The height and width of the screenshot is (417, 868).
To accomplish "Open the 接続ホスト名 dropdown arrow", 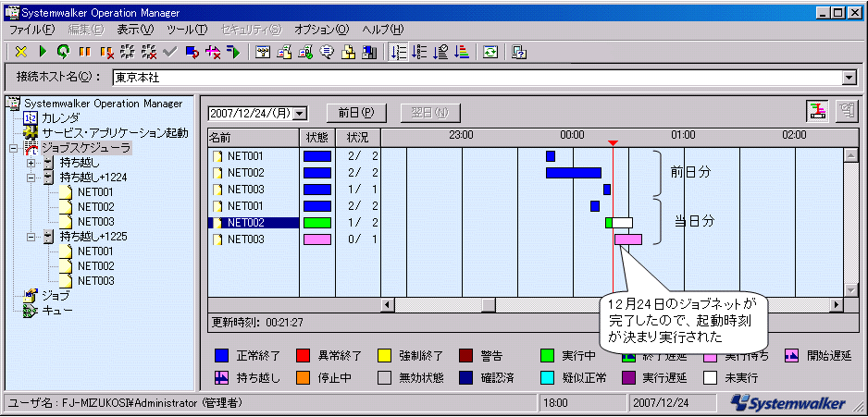I will pyautogui.click(x=849, y=78).
